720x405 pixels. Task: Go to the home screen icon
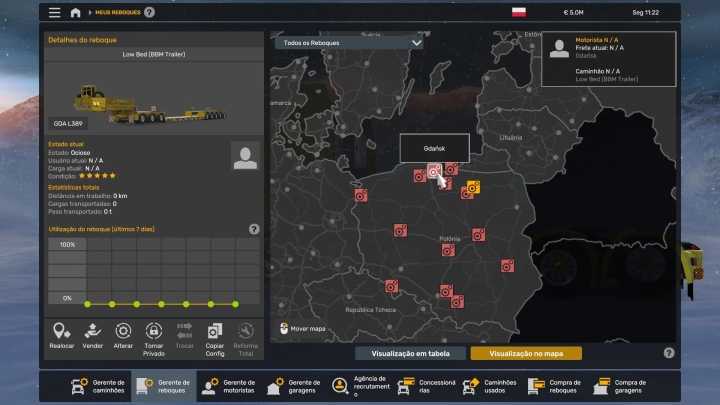point(75,12)
